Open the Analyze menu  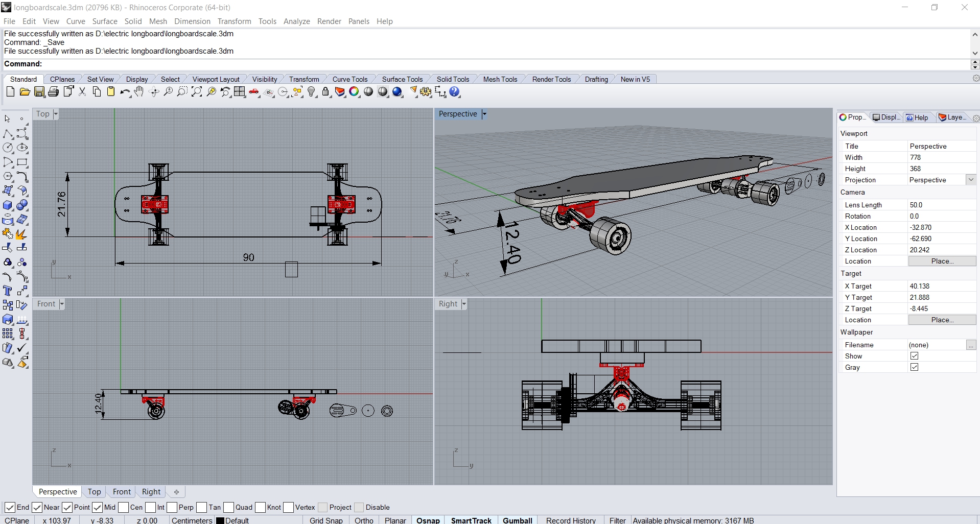[297, 21]
